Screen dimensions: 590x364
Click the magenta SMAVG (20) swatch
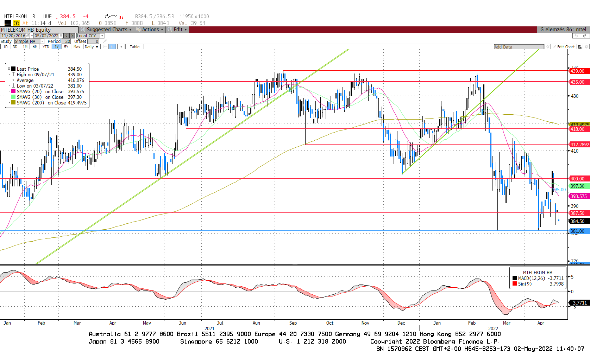coord(13,91)
